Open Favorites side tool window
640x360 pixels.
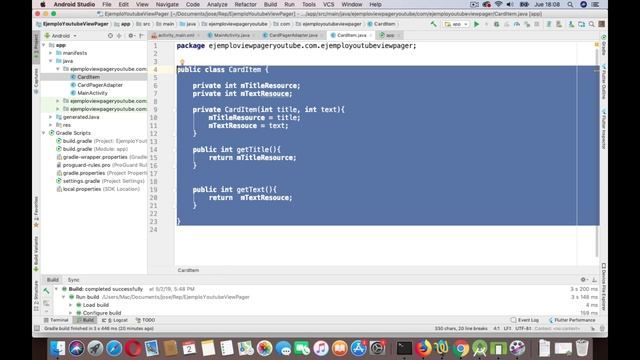tap(36, 212)
